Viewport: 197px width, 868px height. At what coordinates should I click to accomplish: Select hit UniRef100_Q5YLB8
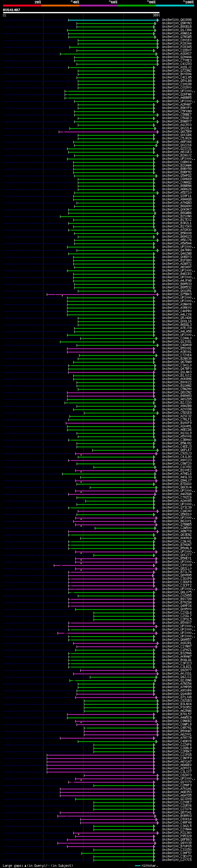click(x=177, y=81)
